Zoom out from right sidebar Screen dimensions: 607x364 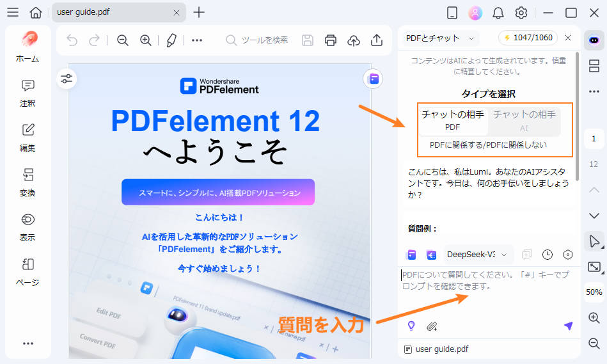pos(594,344)
